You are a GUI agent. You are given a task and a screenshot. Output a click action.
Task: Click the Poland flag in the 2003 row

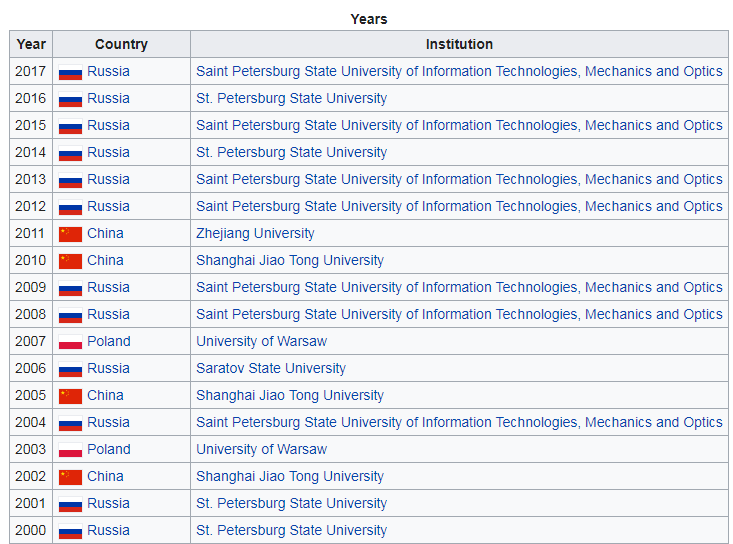pos(70,450)
